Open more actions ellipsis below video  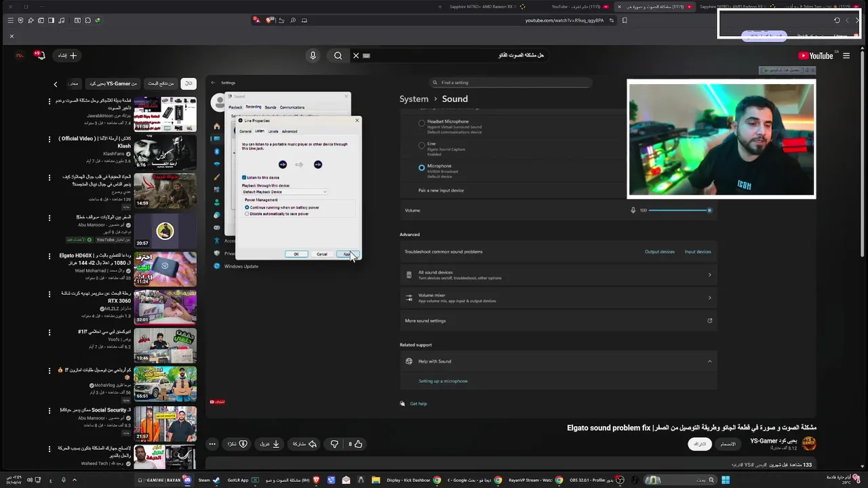point(212,444)
